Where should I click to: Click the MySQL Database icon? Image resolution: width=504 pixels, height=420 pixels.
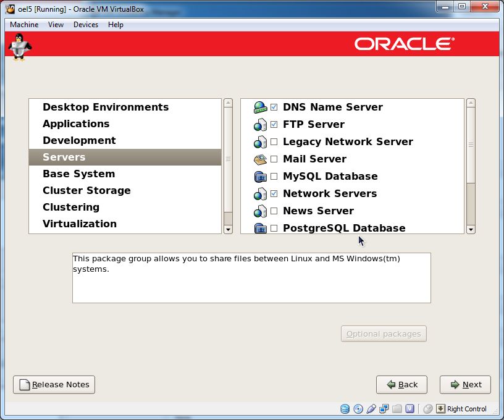click(x=261, y=177)
